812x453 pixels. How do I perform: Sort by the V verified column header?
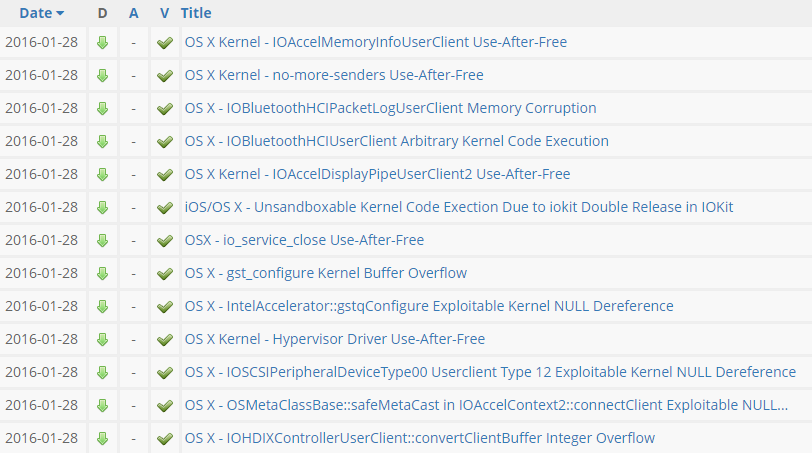point(164,13)
